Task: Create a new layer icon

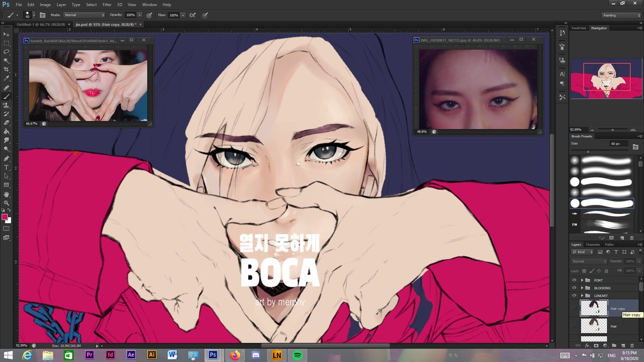Action: [x=623, y=345]
